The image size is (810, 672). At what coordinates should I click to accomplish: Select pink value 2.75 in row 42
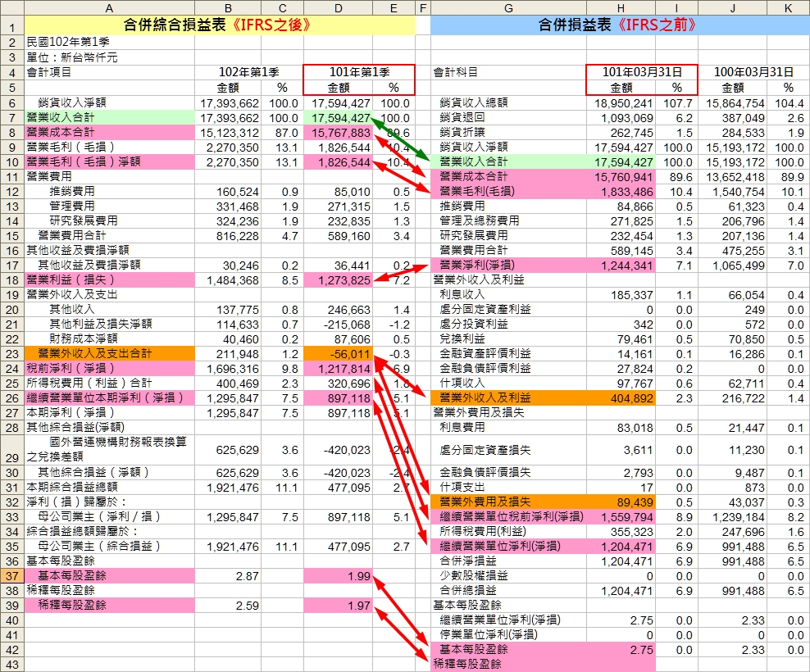621,650
